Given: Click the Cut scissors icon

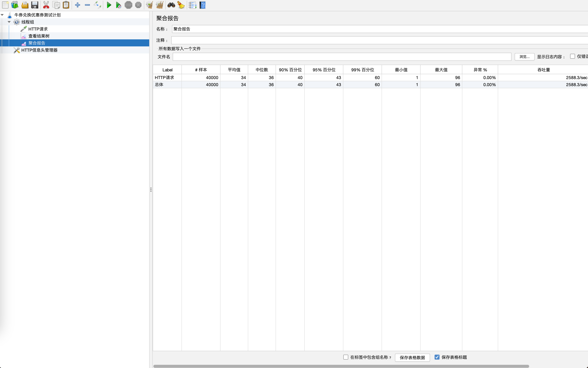Looking at the screenshot, I should pyautogui.click(x=46, y=5).
